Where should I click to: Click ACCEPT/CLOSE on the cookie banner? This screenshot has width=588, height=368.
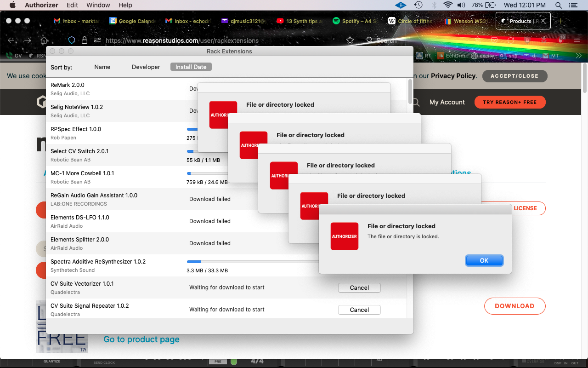point(514,76)
